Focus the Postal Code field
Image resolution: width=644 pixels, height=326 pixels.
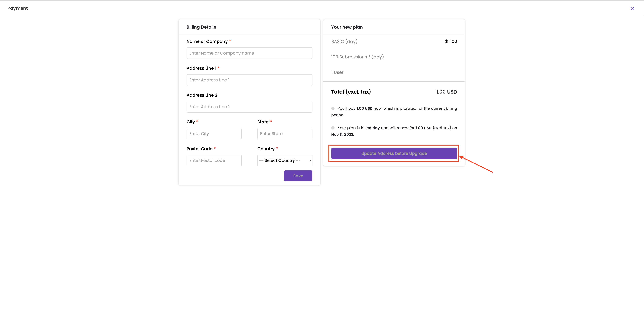(214, 160)
